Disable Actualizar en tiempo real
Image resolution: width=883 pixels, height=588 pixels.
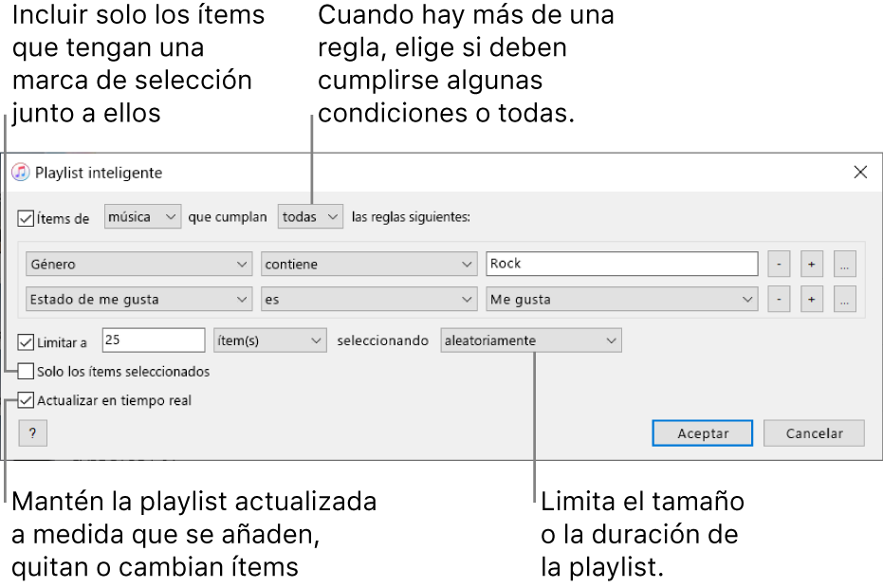tap(25, 400)
